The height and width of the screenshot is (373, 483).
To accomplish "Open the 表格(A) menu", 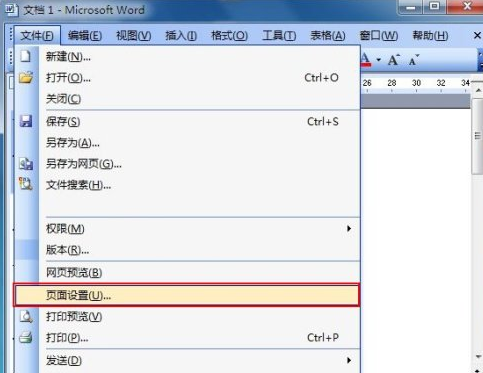I will point(328,35).
